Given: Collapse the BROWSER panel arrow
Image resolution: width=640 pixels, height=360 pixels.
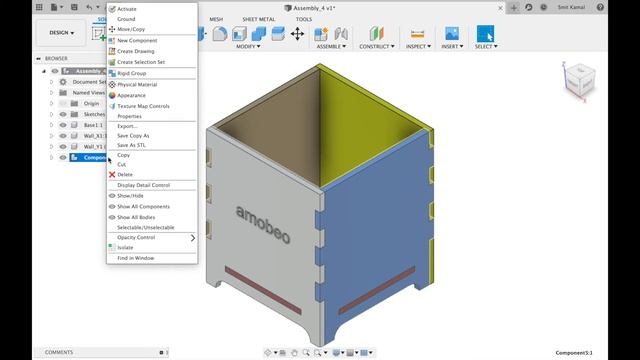Looking at the screenshot, I should (x=38, y=59).
